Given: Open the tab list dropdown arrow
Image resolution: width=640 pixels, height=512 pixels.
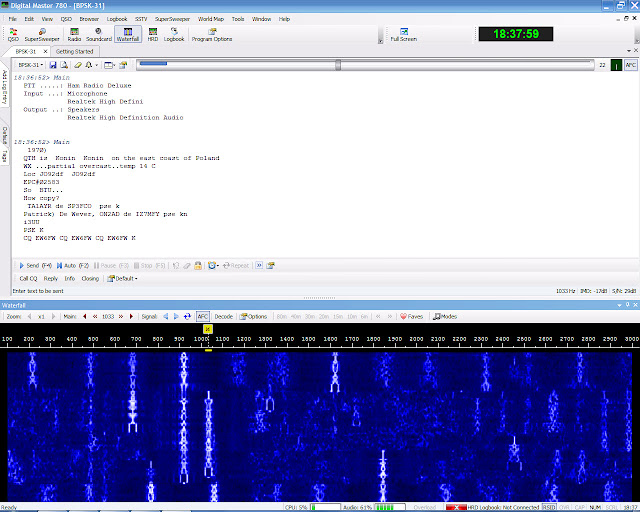Looking at the screenshot, I should click(629, 51).
